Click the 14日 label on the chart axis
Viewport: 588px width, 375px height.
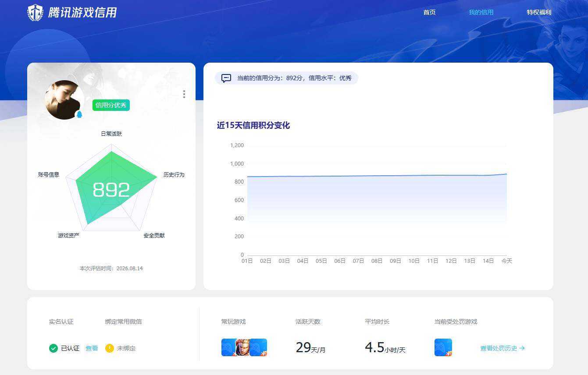pos(488,261)
